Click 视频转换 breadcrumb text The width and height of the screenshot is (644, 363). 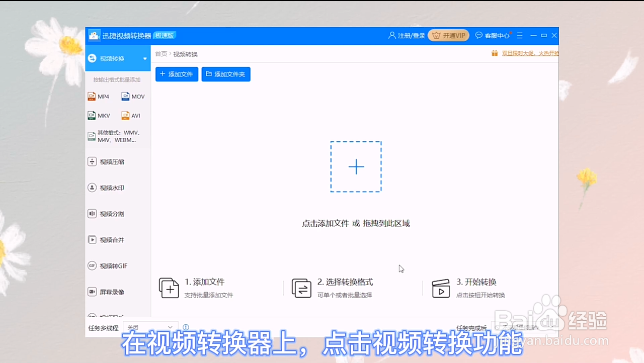click(x=186, y=54)
